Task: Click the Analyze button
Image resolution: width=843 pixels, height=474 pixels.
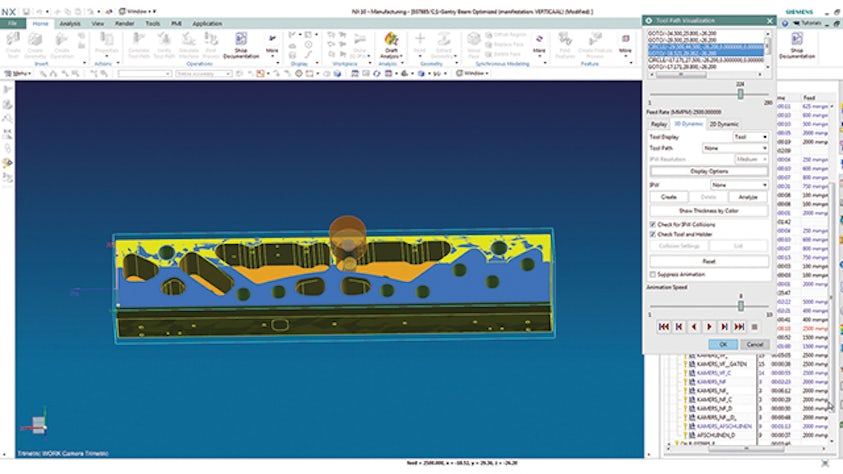Action: click(748, 197)
